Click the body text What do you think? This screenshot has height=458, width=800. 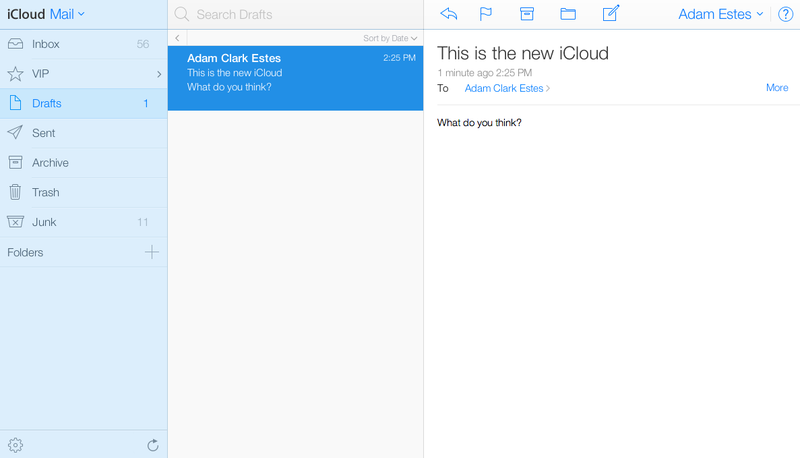click(479, 122)
